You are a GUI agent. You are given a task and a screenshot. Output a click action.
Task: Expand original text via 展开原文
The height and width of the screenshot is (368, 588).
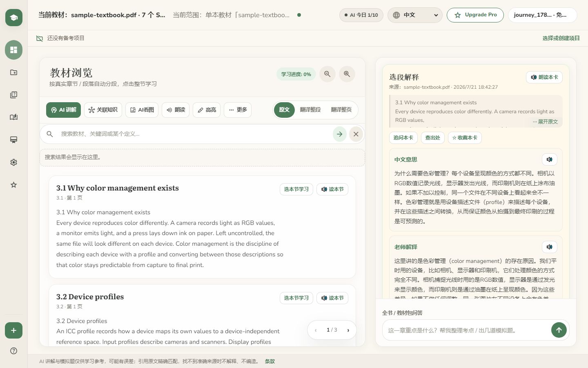pyautogui.click(x=545, y=122)
